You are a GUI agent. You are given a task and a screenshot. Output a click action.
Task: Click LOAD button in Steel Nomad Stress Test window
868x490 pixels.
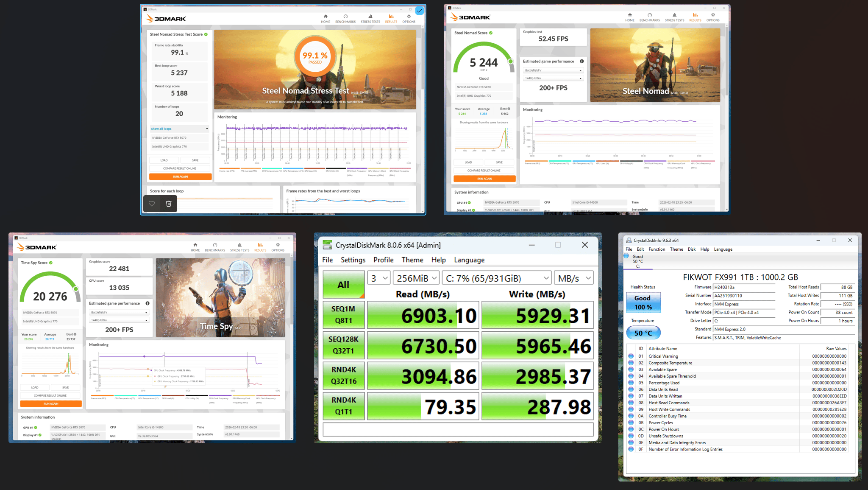tap(164, 160)
